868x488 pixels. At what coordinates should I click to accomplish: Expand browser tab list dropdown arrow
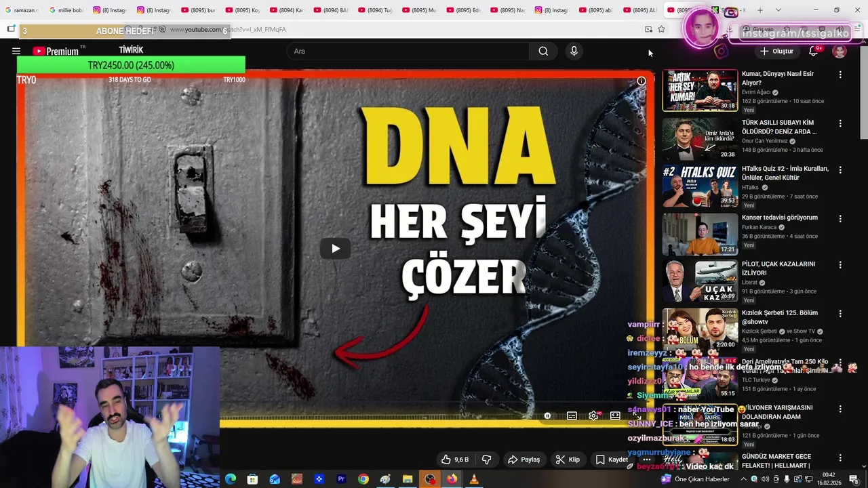tap(778, 10)
